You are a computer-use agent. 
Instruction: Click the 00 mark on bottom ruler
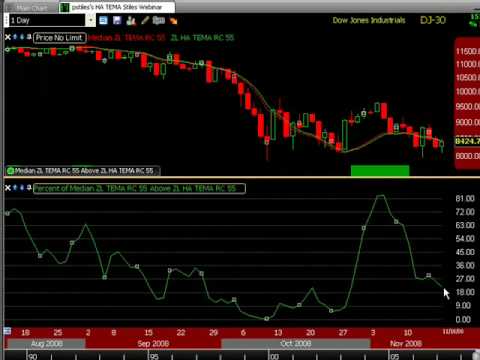(x=274, y=356)
